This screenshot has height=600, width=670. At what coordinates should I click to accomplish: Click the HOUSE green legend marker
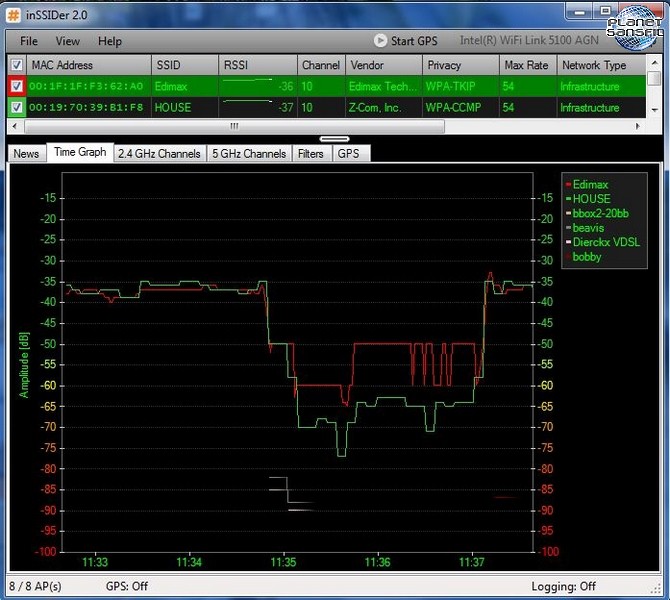pos(569,199)
